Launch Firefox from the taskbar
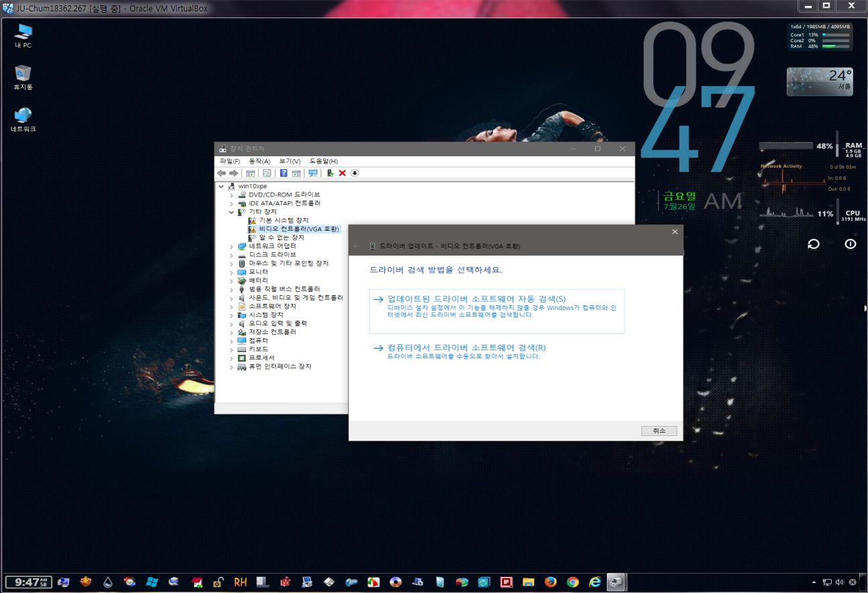The height and width of the screenshot is (593, 868). (551, 582)
